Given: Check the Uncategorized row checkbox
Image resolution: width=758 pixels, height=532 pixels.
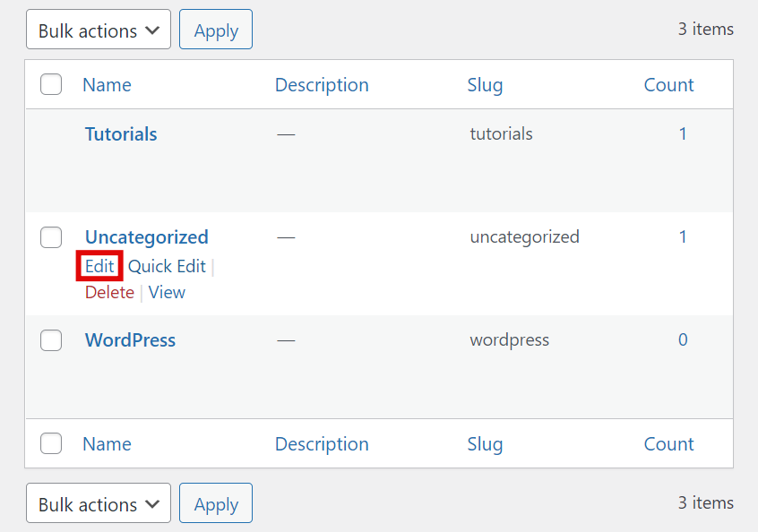Looking at the screenshot, I should click(51, 237).
